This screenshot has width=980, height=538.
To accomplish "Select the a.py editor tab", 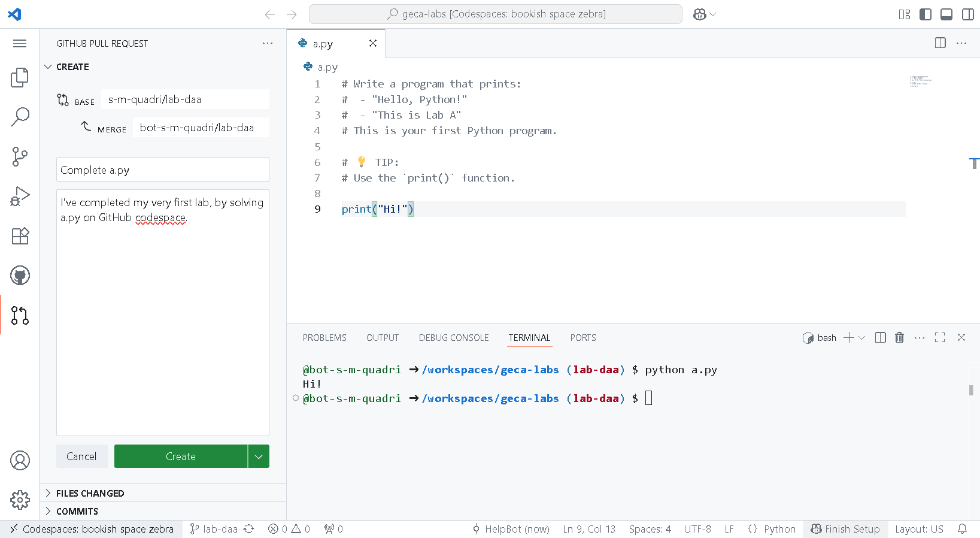I will tap(336, 43).
